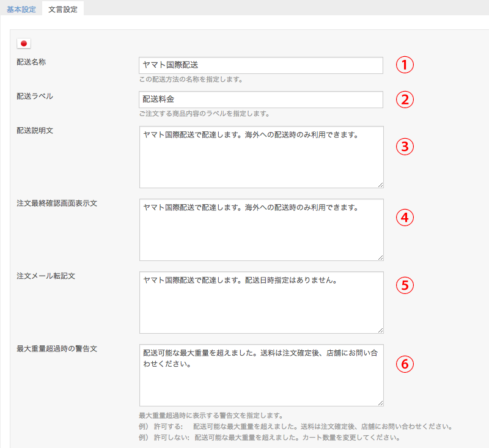Click the red circled number 3 marker

[405, 147]
